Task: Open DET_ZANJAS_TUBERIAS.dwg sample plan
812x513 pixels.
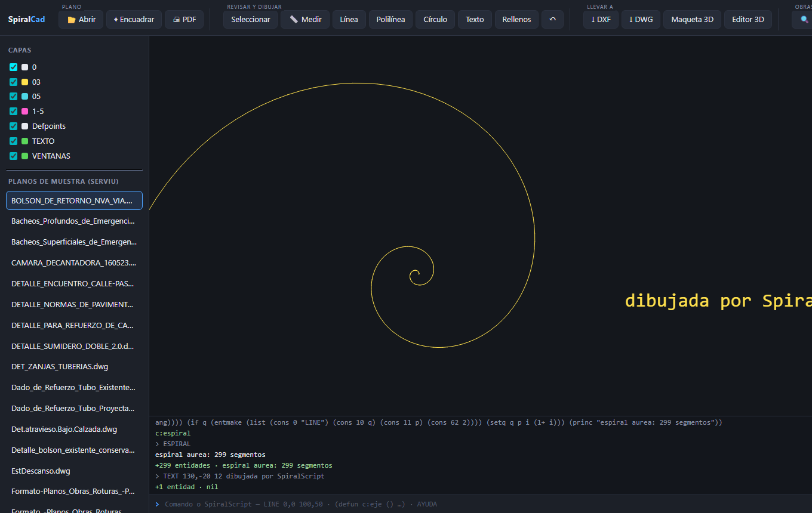Action: pos(74,367)
